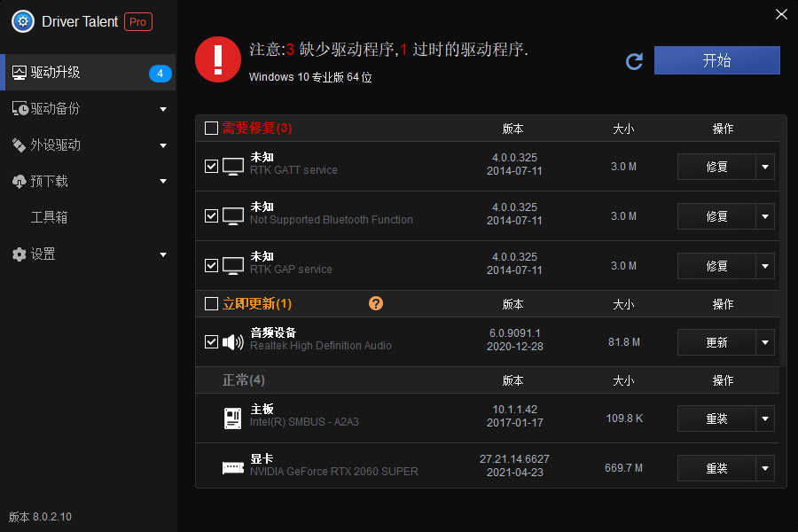Uncheck the RTK GATT service checkbox

tap(211, 166)
